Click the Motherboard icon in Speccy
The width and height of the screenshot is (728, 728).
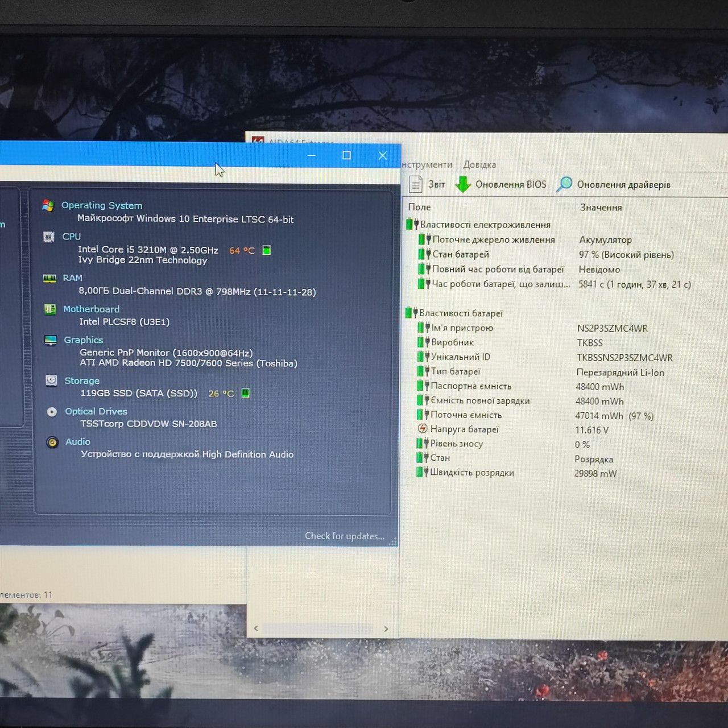click(50, 309)
